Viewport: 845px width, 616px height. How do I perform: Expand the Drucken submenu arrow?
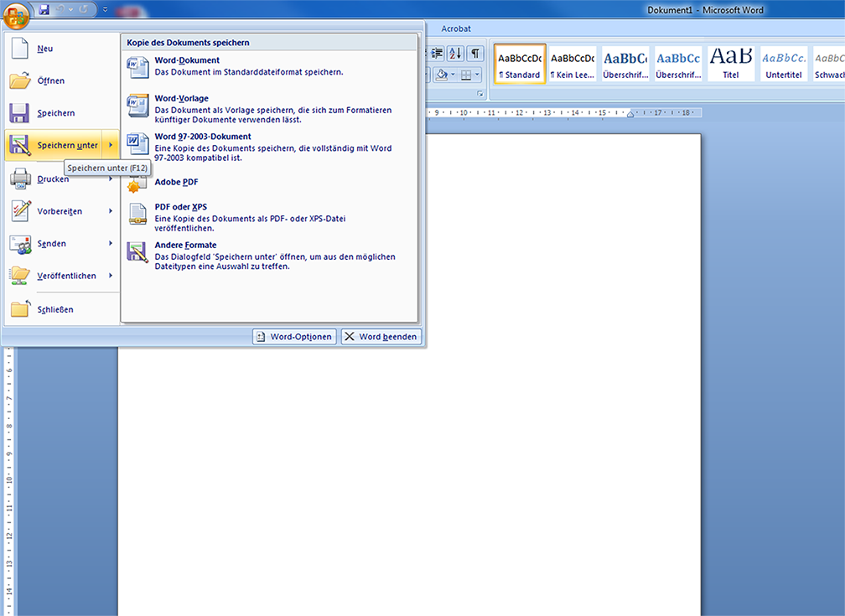tap(111, 179)
